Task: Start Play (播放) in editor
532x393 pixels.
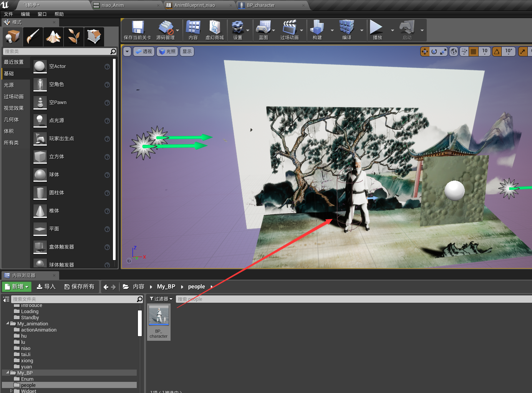Action: (x=377, y=30)
